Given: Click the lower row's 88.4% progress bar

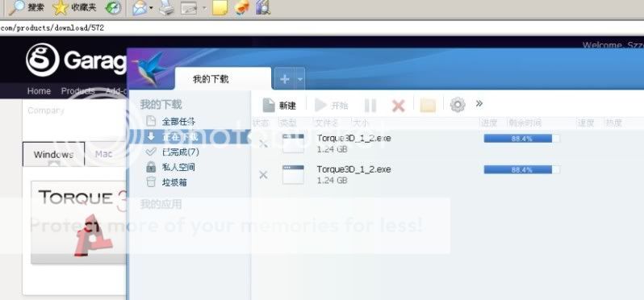Looking at the screenshot, I should (521, 170).
